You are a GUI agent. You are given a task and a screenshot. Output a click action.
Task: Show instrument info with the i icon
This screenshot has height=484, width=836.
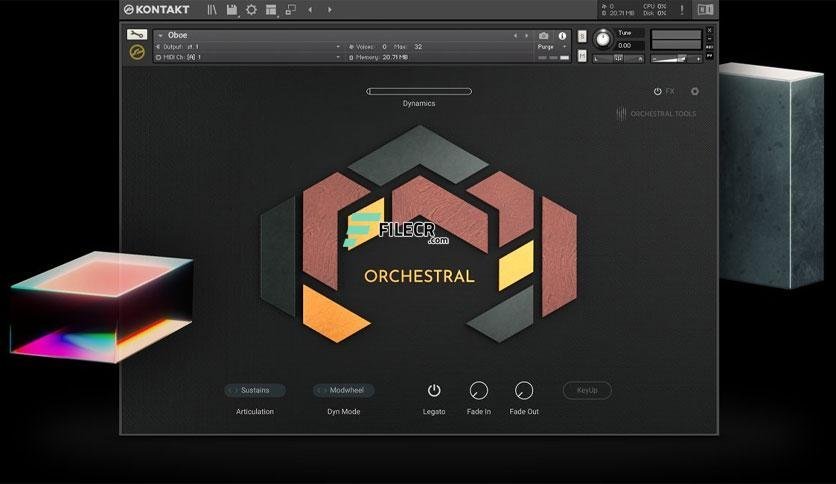pos(562,36)
